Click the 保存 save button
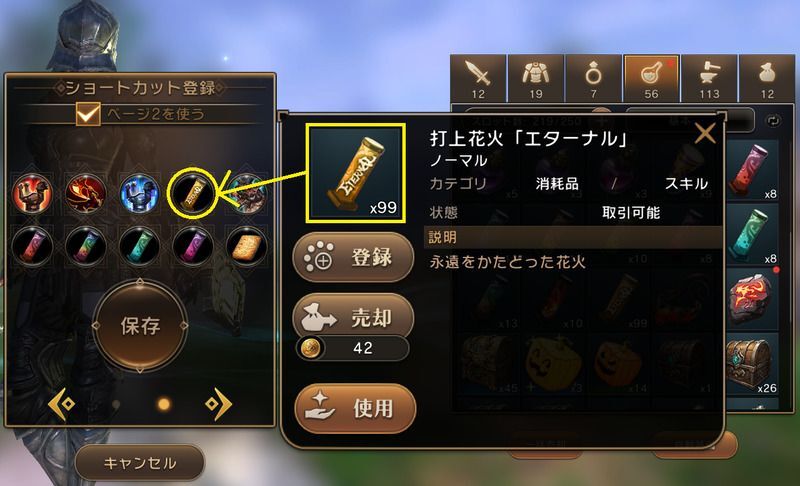 tap(140, 325)
